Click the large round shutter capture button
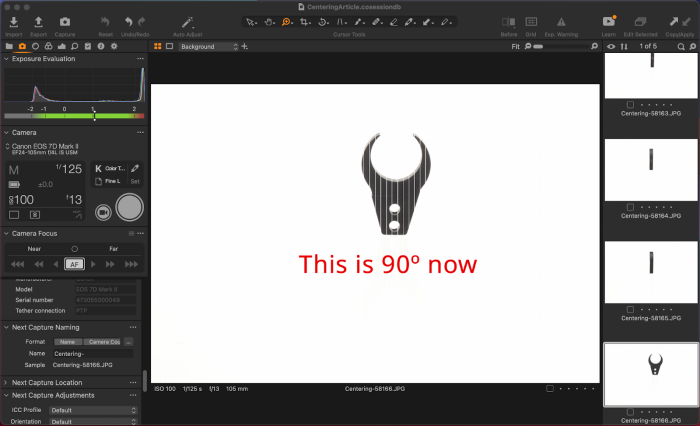This screenshot has height=426, width=700. click(129, 207)
